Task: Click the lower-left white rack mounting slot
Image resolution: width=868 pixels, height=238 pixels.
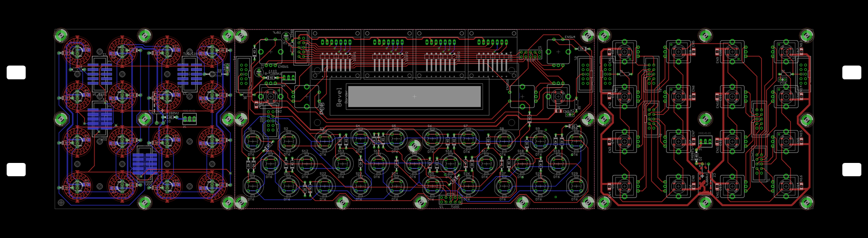Action: tap(16, 170)
